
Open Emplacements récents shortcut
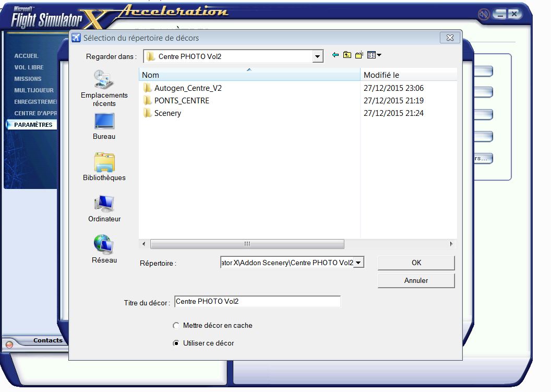[104, 88]
